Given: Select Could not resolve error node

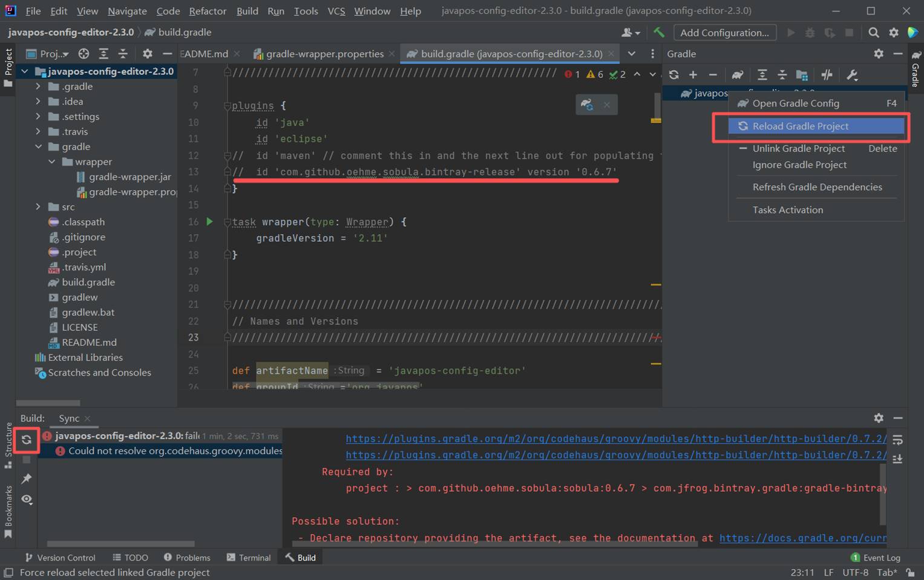Looking at the screenshot, I should (168, 451).
